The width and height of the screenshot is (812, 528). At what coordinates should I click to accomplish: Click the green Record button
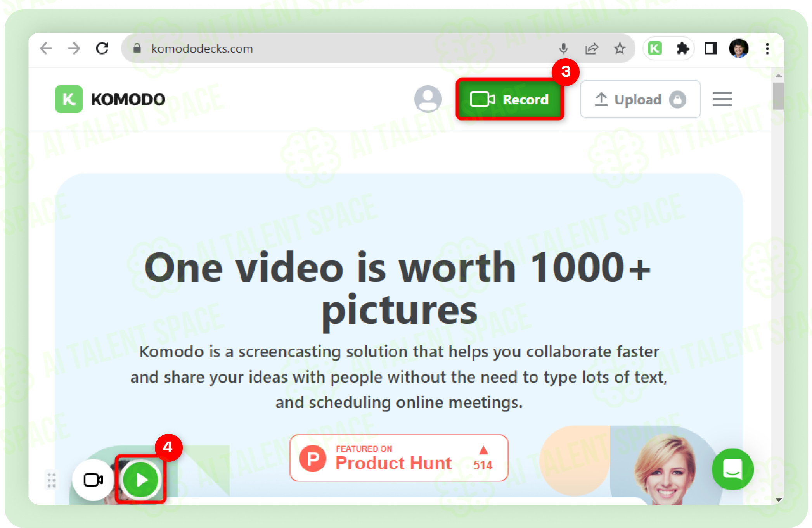[x=509, y=99]
